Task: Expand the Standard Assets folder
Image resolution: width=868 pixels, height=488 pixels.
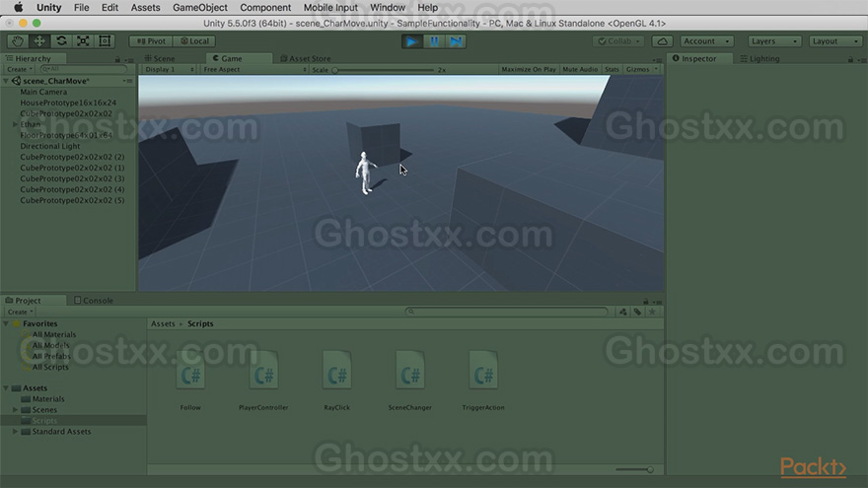Action: pyautogui.click(x=16, y=432)
